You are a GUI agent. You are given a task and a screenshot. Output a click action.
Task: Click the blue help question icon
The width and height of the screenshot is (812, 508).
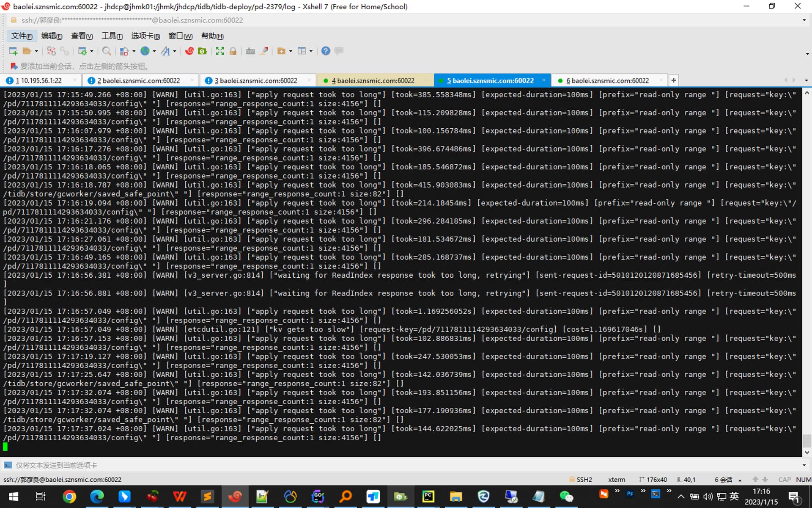tap(325, 51)
